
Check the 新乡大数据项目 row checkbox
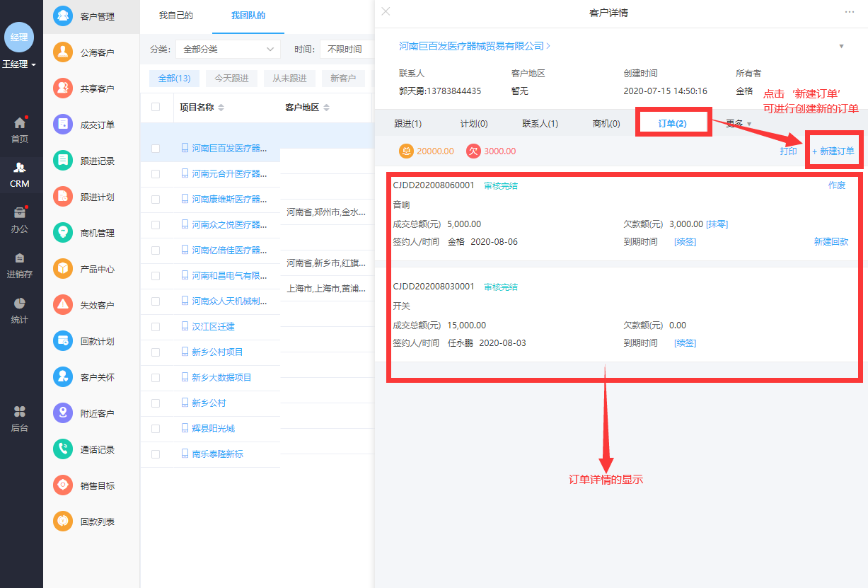click(156, 378)
